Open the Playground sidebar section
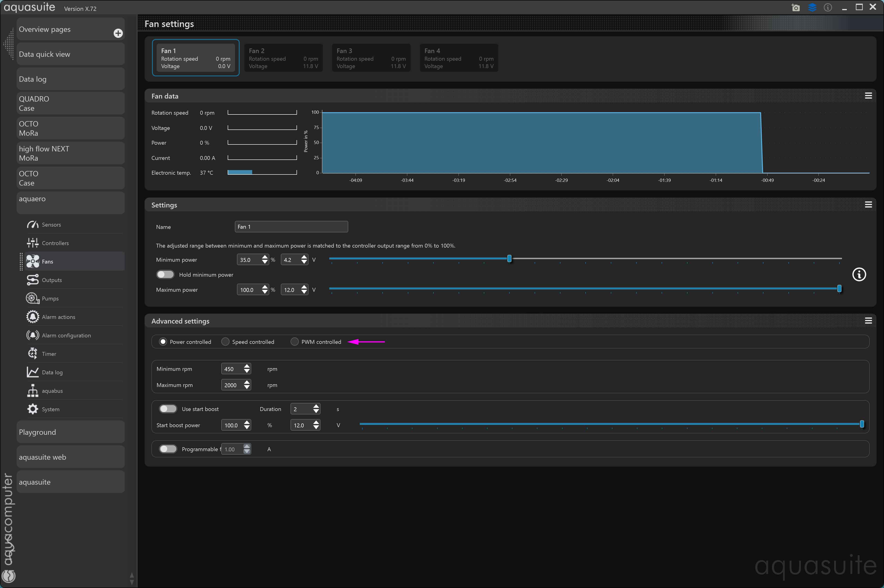The image size is (884, 588). coord(70,432)
